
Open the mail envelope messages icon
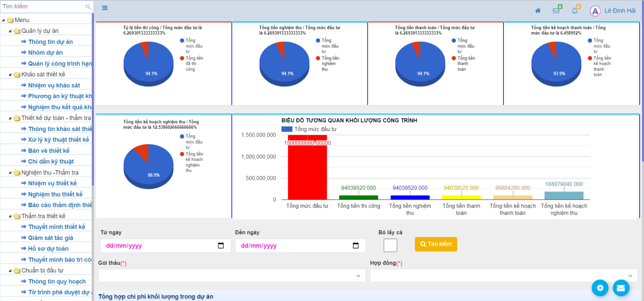(x=556, y=11)
